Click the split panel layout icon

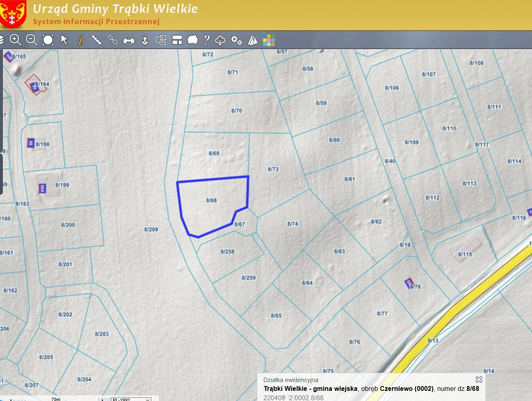click(177, 40)
